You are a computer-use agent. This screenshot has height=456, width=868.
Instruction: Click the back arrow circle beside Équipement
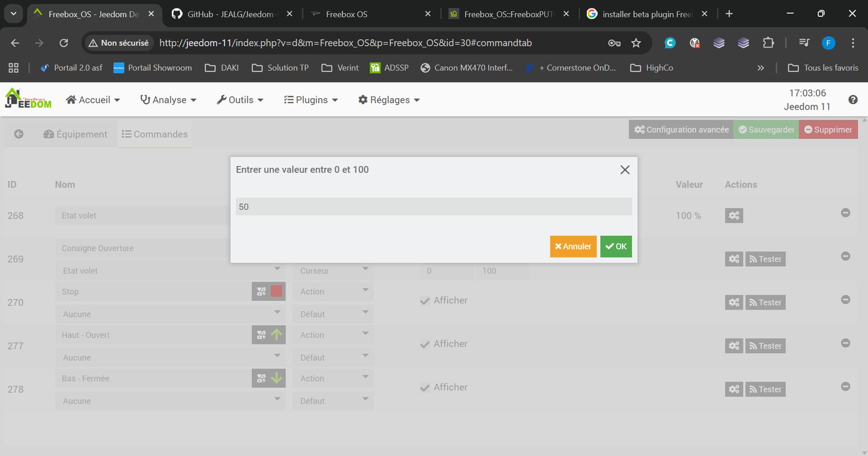19,134
